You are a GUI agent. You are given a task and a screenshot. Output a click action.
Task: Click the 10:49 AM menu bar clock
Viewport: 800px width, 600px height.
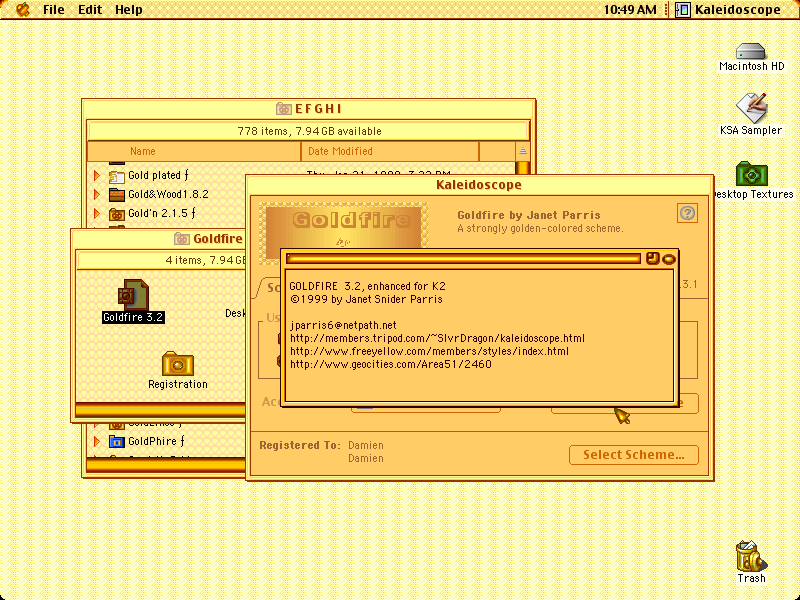(x=630, y=10)
